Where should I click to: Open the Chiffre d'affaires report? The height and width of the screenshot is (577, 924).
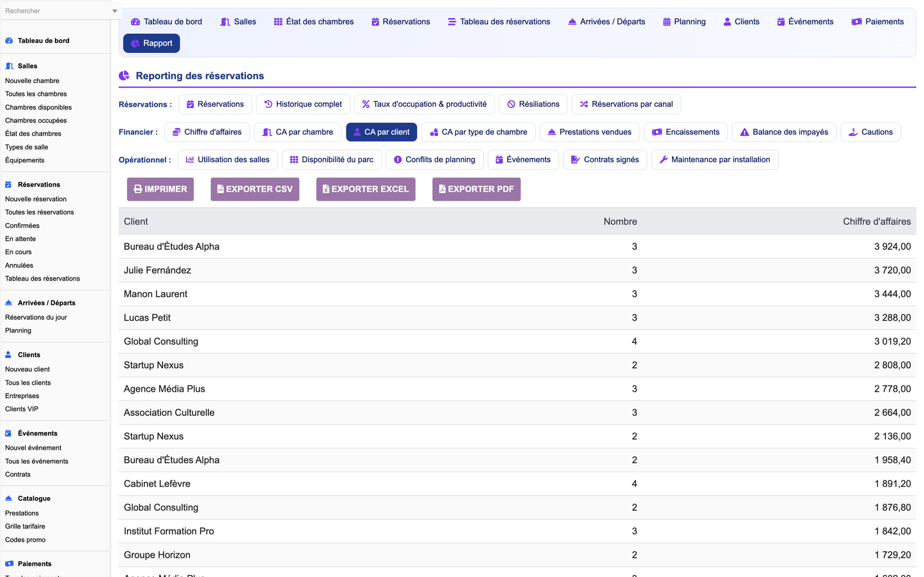click(207, 132)
